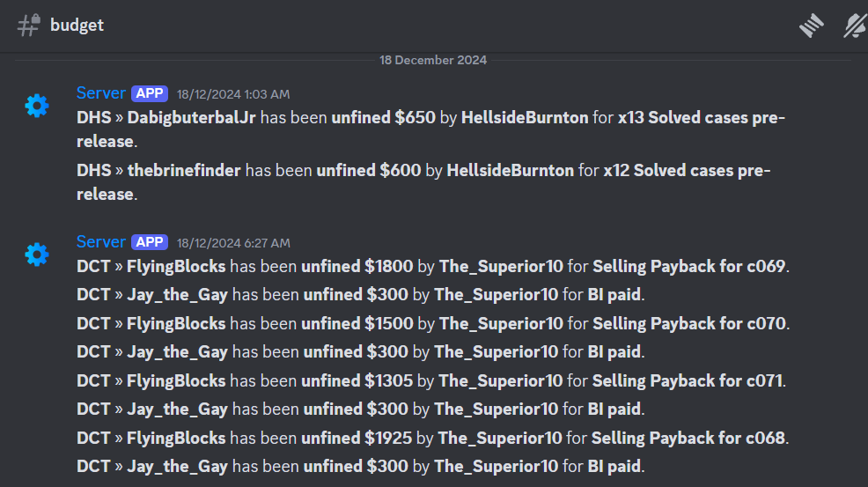
Task: Click the budget channel hash lock icon
Action: [29, 26]
